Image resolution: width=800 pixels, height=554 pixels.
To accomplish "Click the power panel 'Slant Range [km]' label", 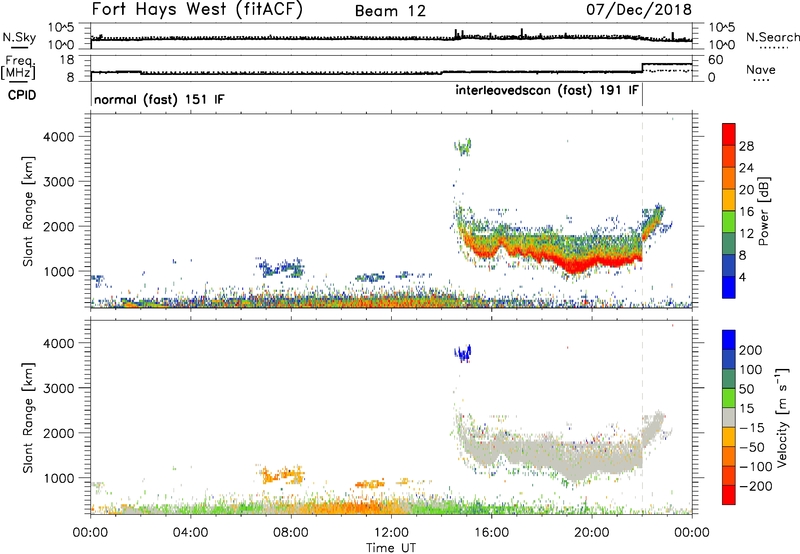I will (28, 211).
